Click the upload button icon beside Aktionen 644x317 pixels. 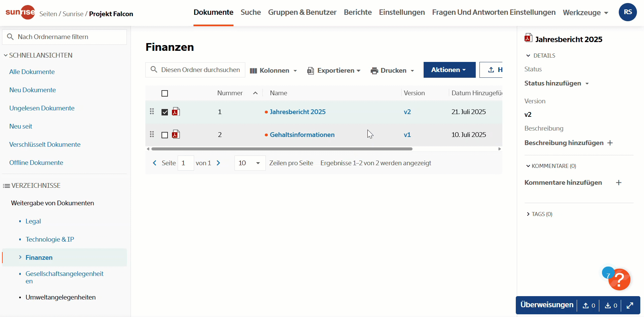point(491,70)
